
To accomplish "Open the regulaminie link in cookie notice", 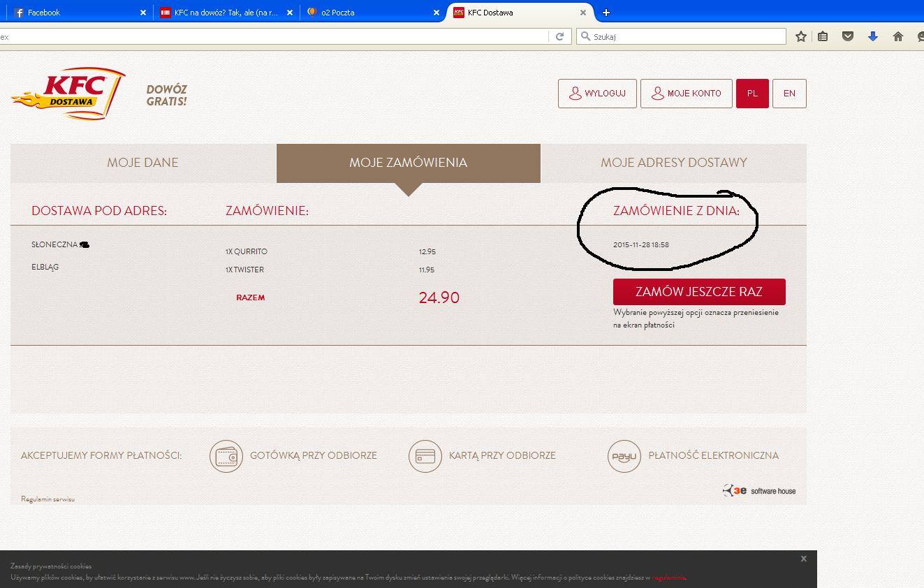I will (x=668, y=578).
